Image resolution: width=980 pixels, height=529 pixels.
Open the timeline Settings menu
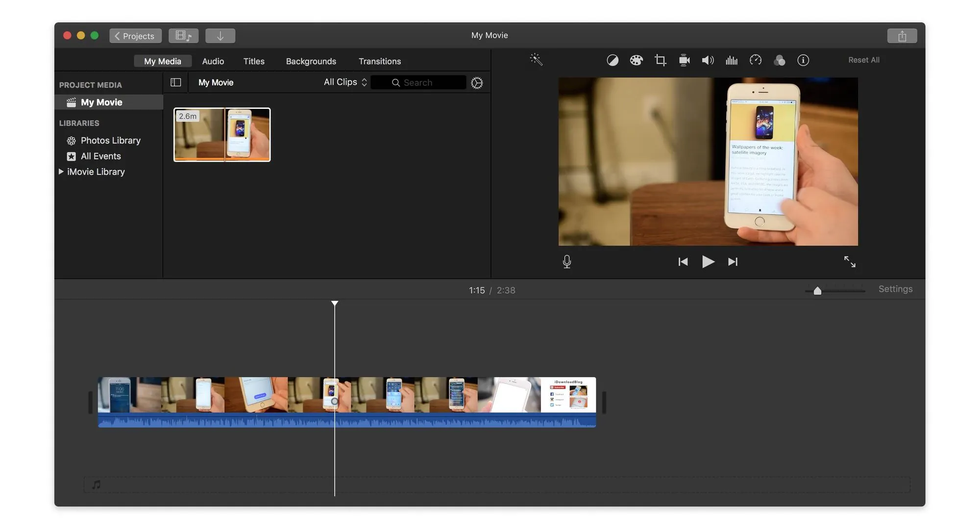point(895,289)
